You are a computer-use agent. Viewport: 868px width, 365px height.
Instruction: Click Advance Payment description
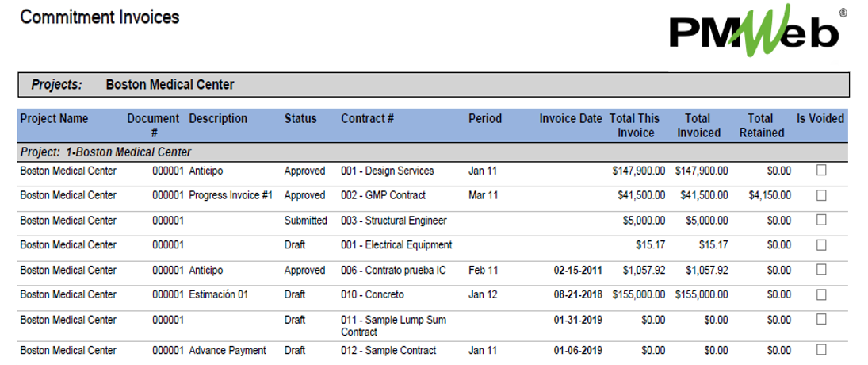point(228,350)
